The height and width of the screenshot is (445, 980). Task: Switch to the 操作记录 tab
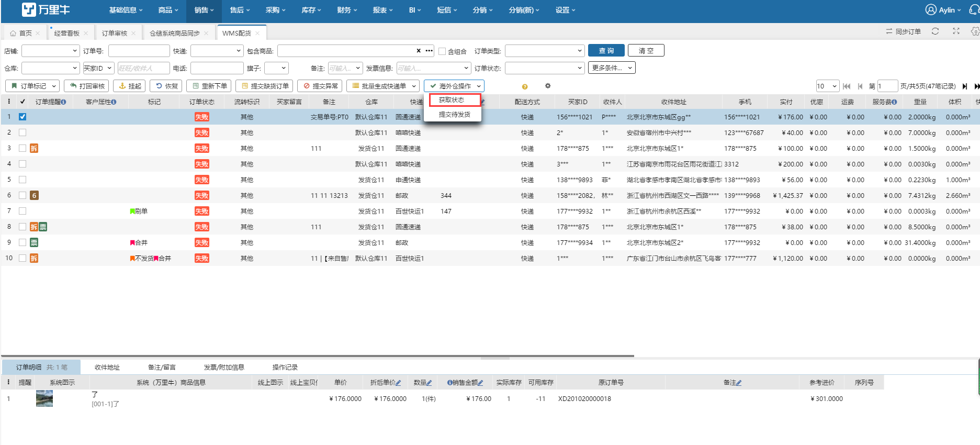click(285, 367)
